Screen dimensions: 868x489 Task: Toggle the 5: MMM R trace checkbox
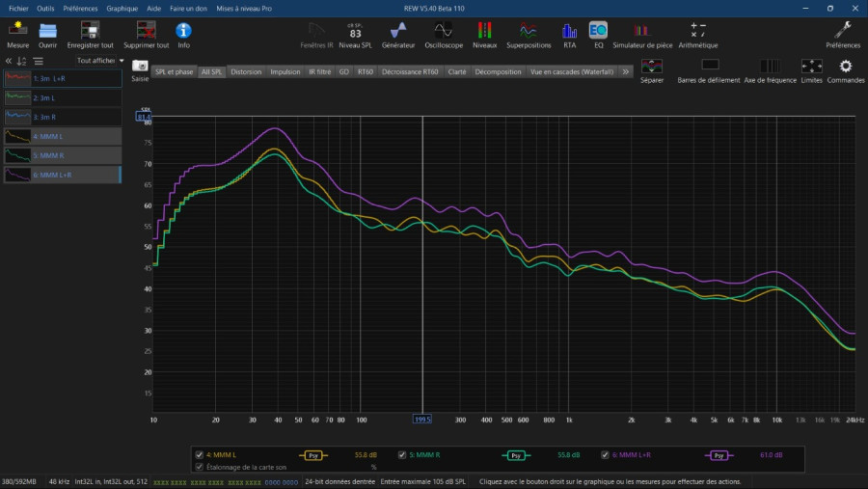point(402,454)
